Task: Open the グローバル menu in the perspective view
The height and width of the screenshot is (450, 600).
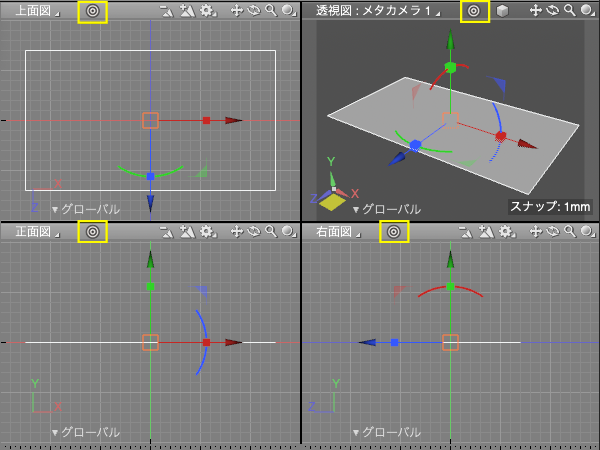Action: [x=386, y=209]
